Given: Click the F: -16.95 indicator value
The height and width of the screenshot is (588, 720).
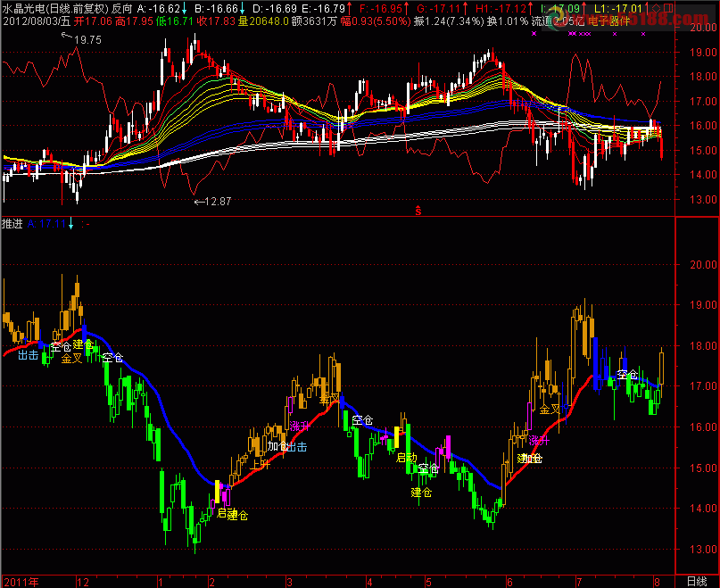Looking at the screenshot, I should [x=381, y=8].
